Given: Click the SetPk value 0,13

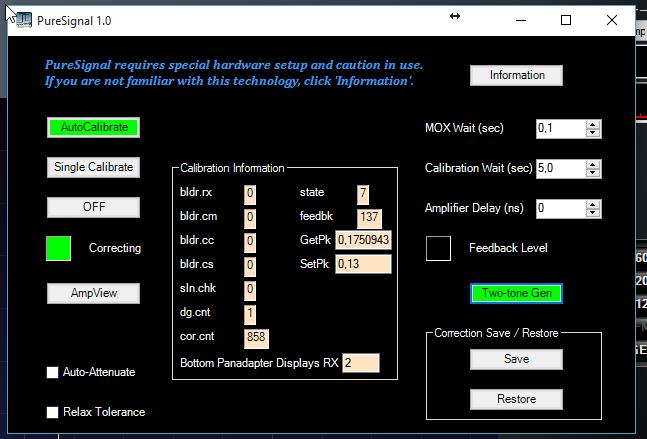Looking at the screenshot, I should pos(363,264).
